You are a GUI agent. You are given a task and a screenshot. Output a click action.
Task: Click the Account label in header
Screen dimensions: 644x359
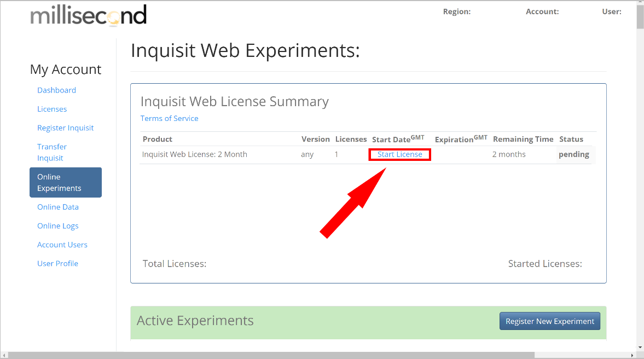[542, 11]
